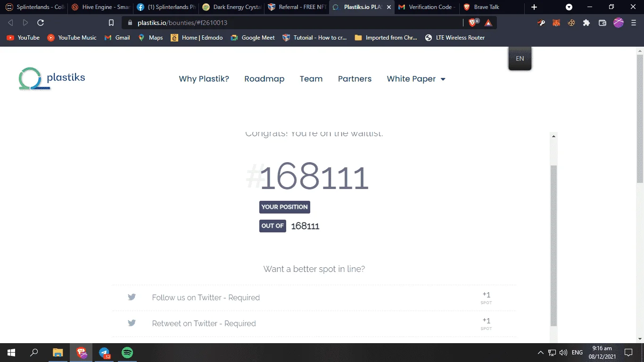644x362 pixels.
Task: Click the Brave Rewards triangle icon
Action: click(x=488, y=23)
